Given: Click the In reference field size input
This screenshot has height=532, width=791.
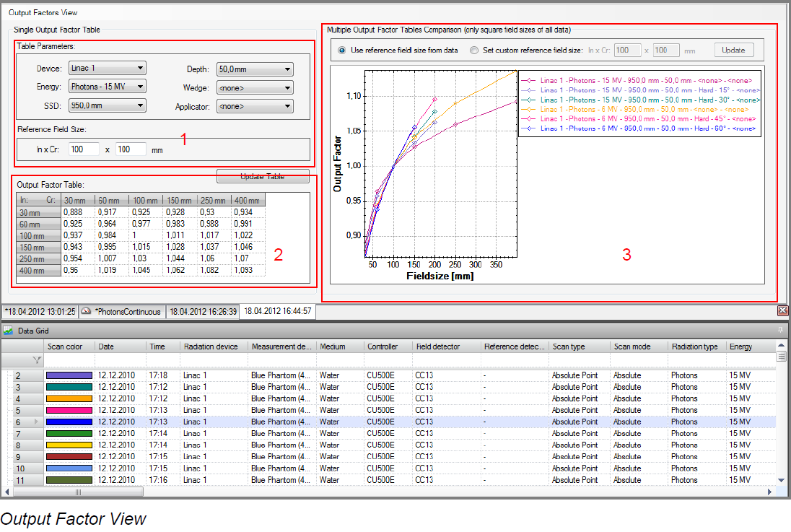Looking at the screenshot, I should coord(84,149).
